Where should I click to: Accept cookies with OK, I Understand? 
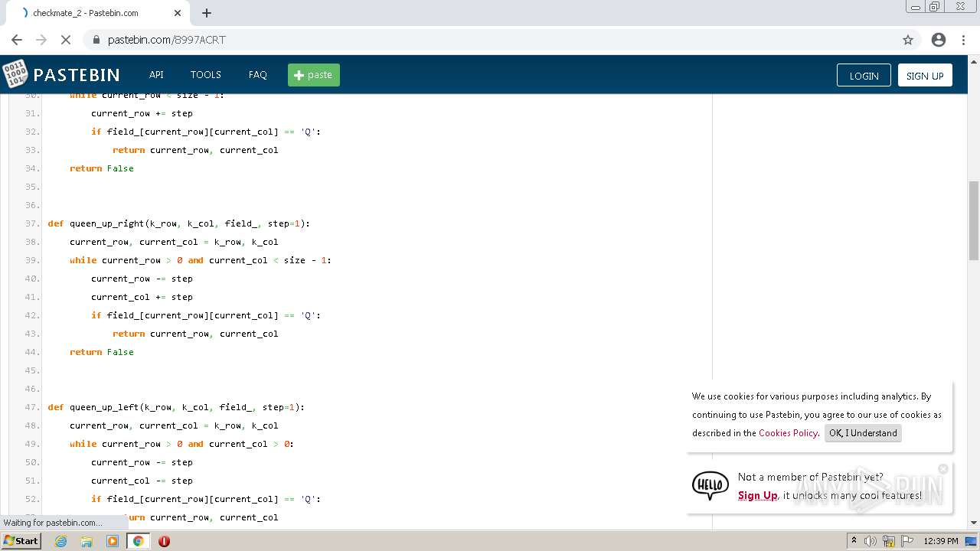point(863,433)
